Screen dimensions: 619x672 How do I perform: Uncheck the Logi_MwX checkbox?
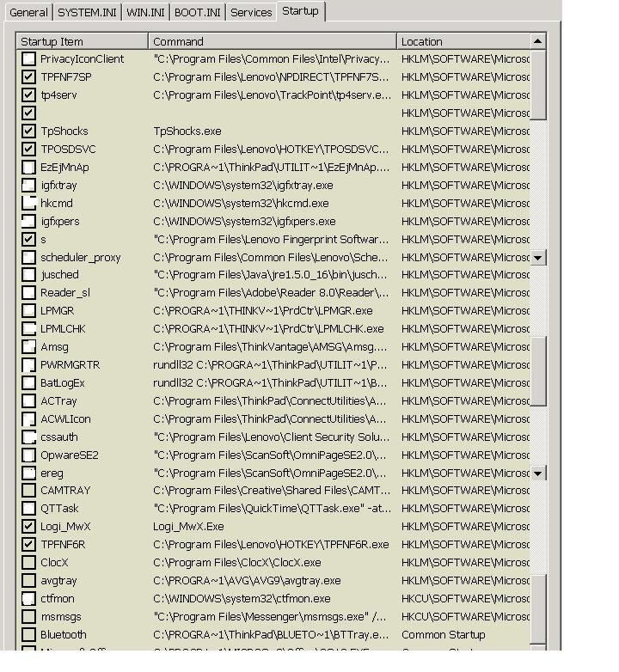click(x=28, y=526)
